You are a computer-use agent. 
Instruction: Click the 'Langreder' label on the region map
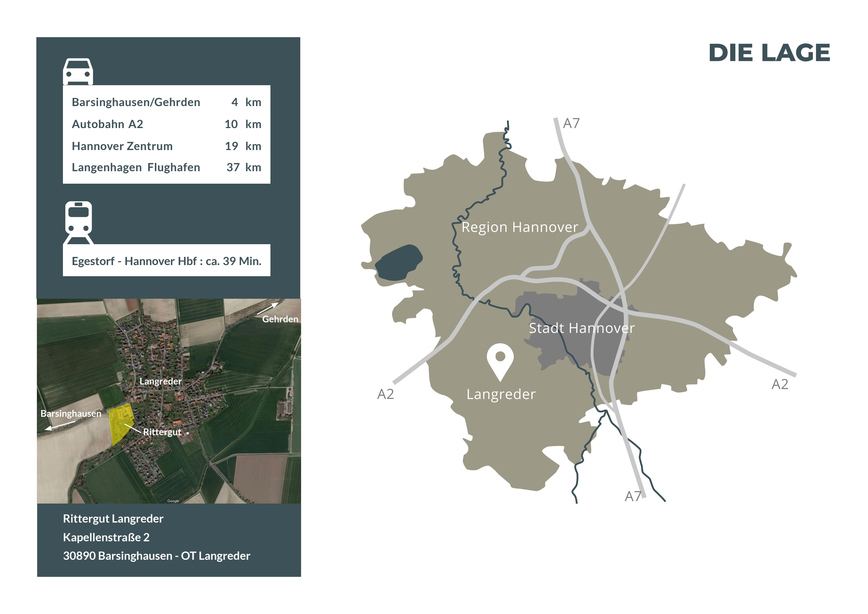point(501,394)
